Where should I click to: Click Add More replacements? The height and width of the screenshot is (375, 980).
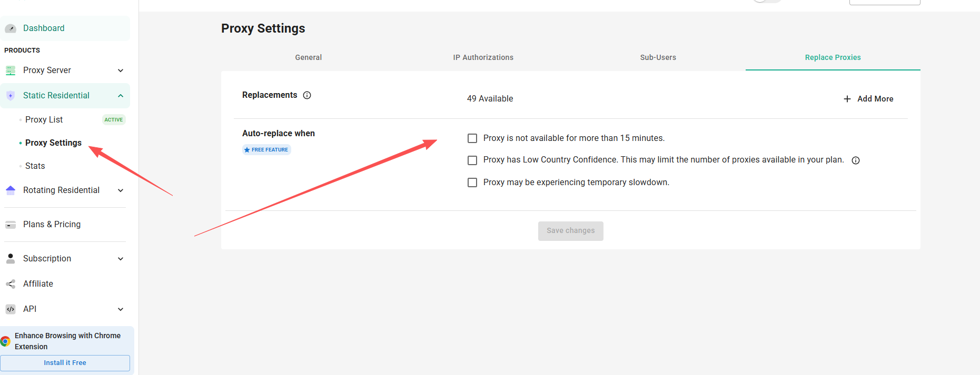[868, 99]
